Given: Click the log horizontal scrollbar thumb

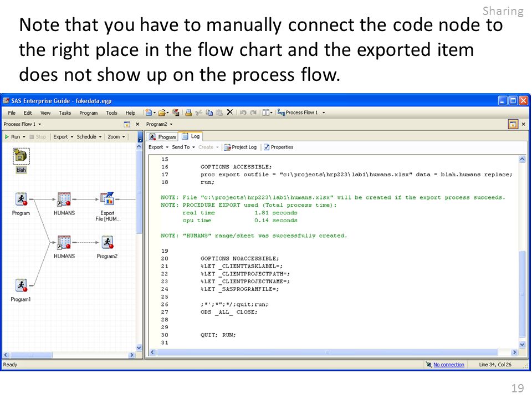Looking at the screenshot, I should point(327,352).
